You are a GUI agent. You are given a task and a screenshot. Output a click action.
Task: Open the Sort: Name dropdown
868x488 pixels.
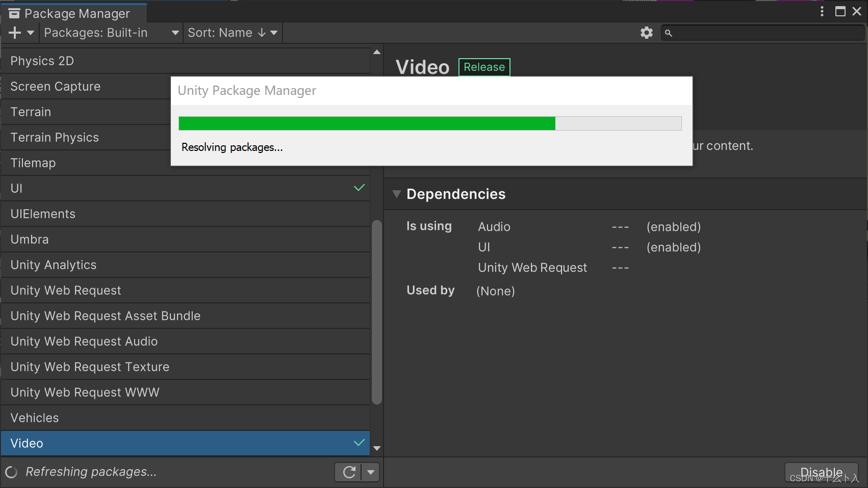233,33
